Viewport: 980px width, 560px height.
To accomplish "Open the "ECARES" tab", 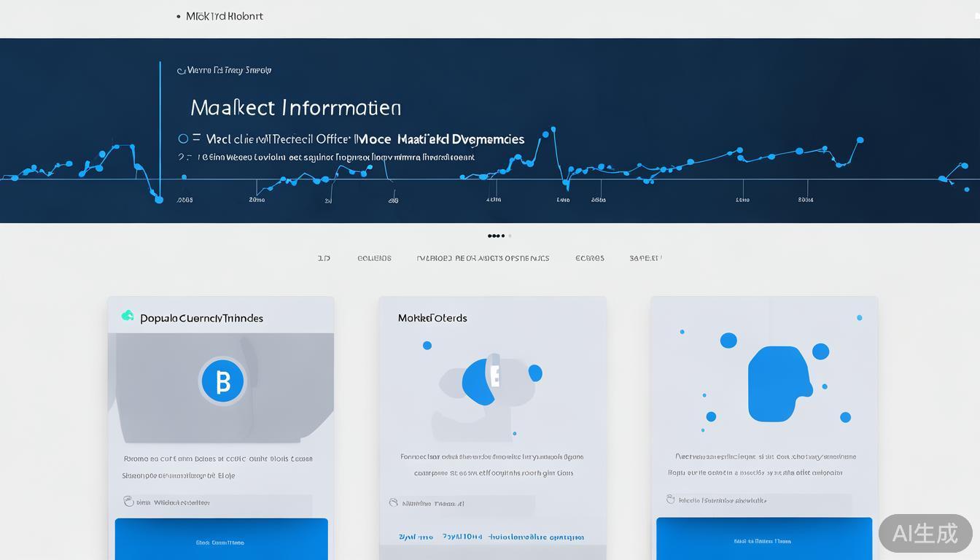I will [x=589, y=258].
